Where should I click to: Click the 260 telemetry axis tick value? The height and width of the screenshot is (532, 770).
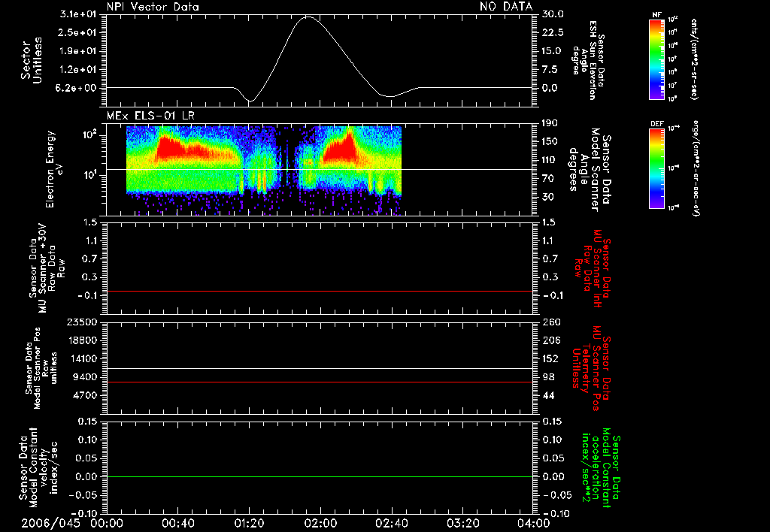pos(552,322)
